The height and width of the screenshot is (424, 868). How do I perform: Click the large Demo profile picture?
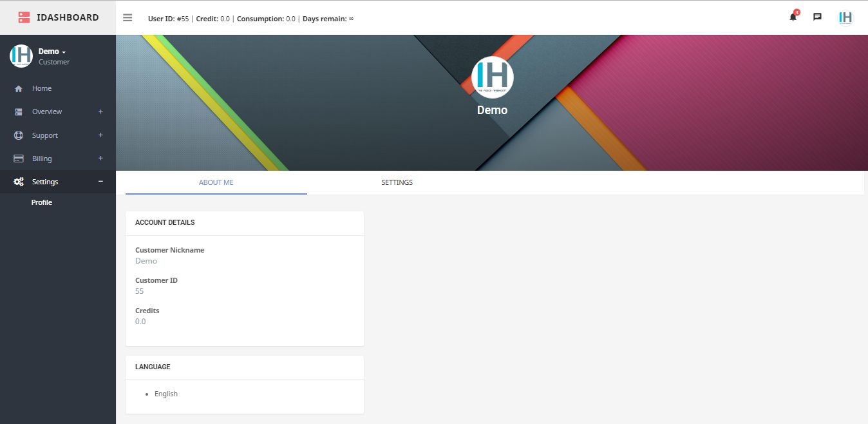pyautogui.click(x=492, y=77)
